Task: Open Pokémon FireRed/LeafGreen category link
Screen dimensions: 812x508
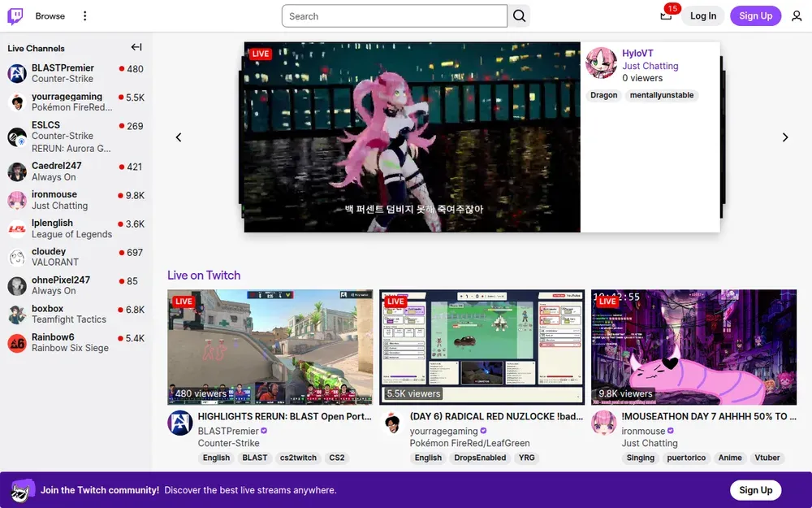Action: pyautogui.click(x=469, y=443)
